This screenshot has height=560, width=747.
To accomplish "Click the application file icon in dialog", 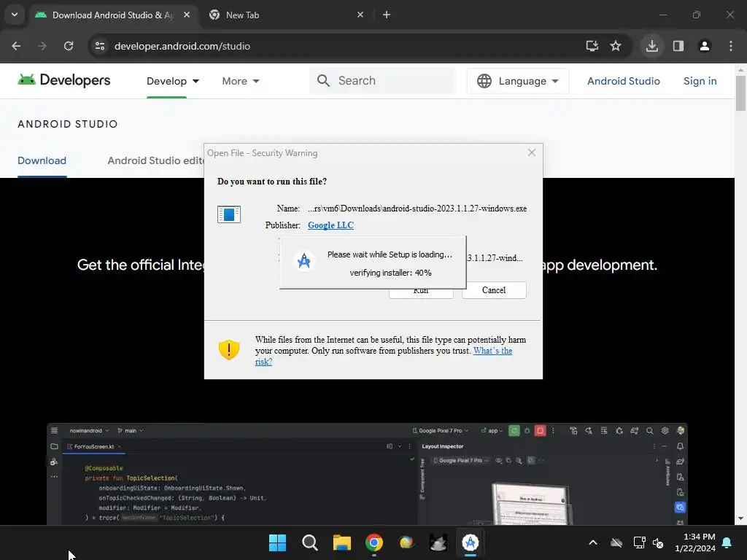I will tap(228, 214).
